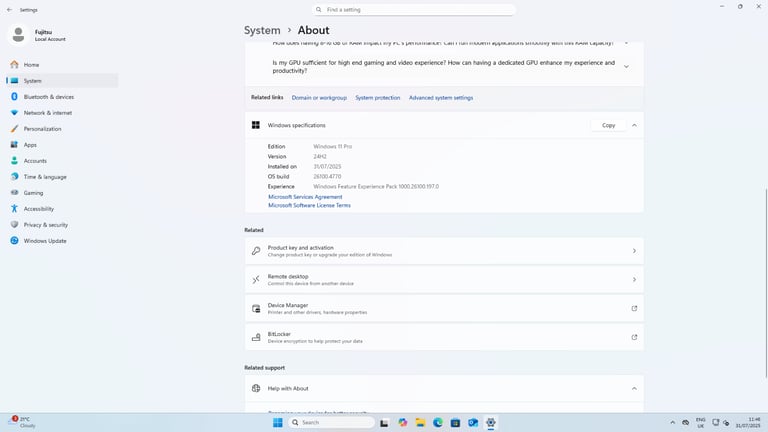This screenshot has height=432, width=768.
Task: Show hidden system tray icons
Action: [672, 423]
